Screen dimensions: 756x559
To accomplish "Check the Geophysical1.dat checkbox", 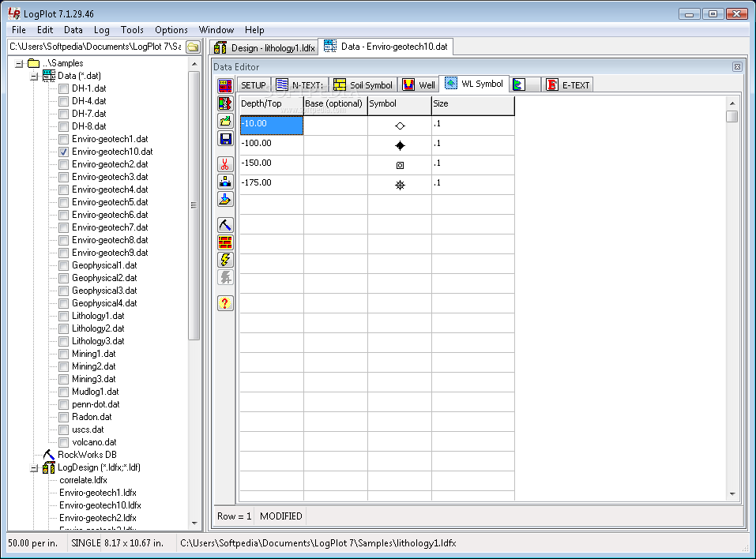I will 64,265.
